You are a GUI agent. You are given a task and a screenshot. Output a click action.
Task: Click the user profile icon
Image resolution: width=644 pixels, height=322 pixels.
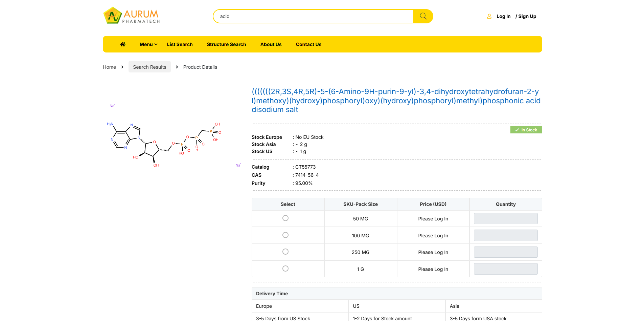489,16
